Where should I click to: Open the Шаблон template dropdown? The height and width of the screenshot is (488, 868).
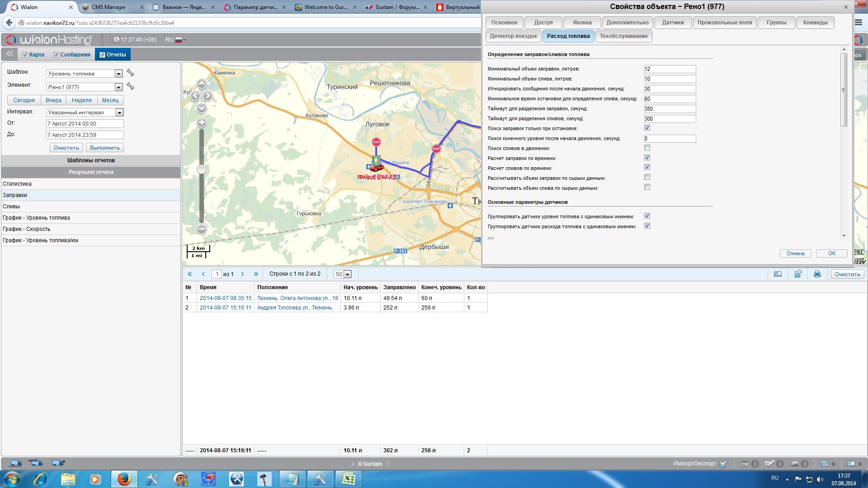click(118, 74)
